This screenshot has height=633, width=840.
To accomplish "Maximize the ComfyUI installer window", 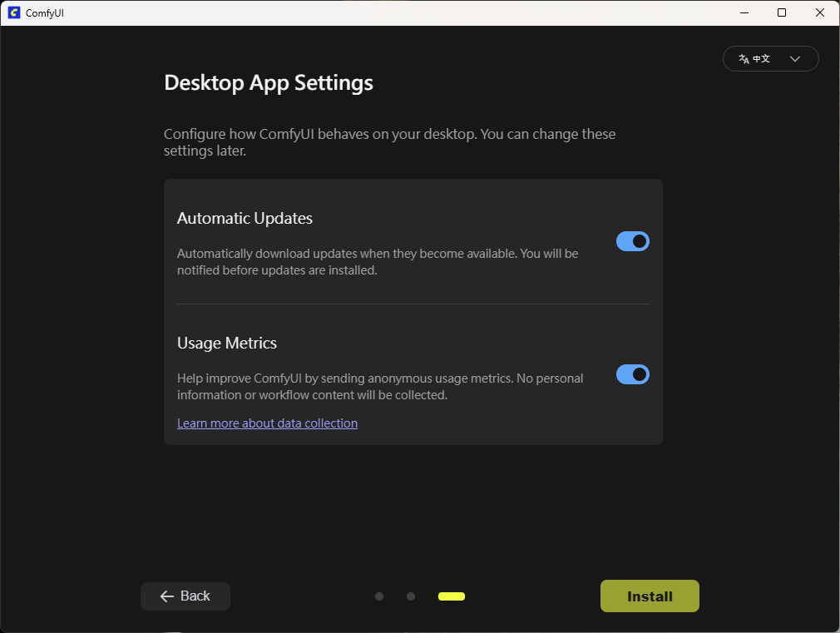I will [782, 12].
